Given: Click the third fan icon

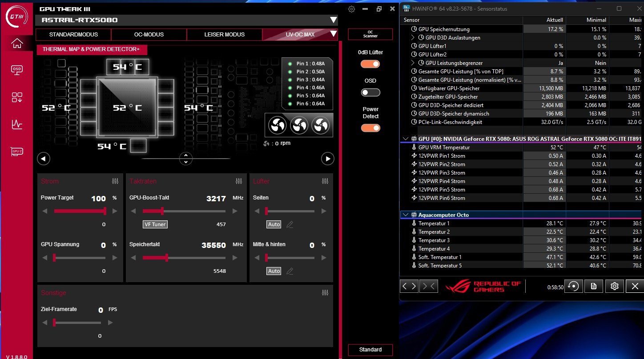Looking at the screenshot, I should [x=320, y=126].
